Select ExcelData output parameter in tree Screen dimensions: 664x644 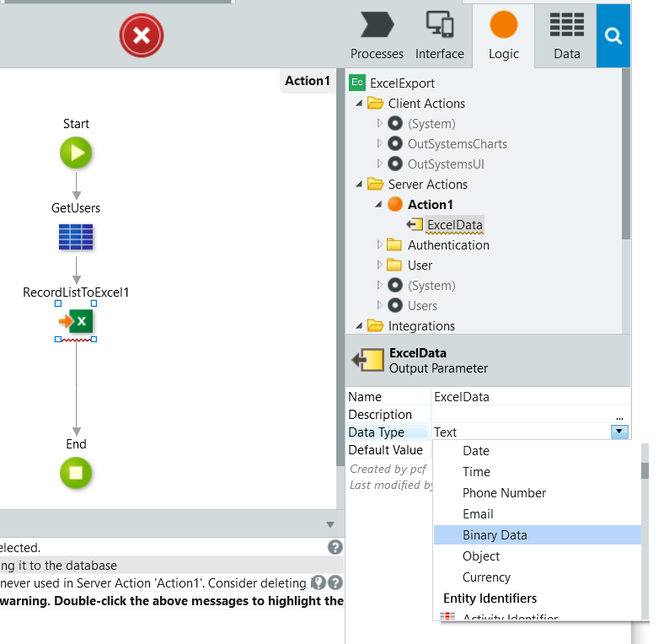454,225
